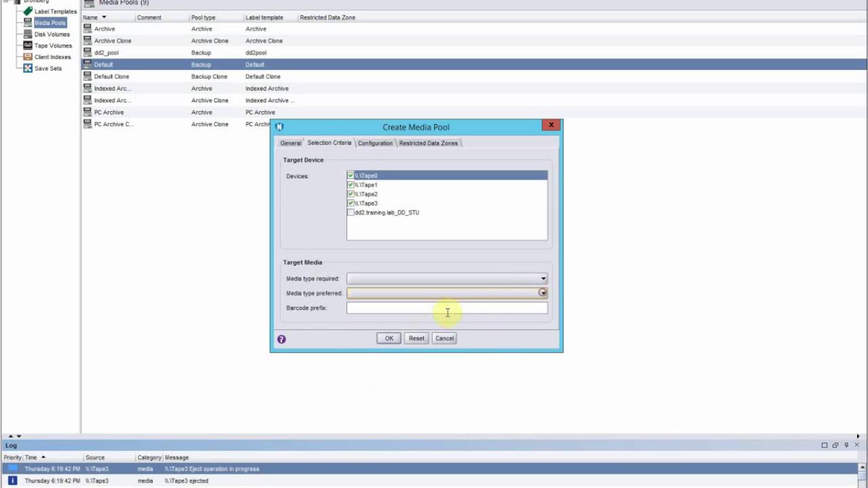Viewport: 868px width, 488px height.
Task: Undock the Log panel window icon
Action: point(835,445)
